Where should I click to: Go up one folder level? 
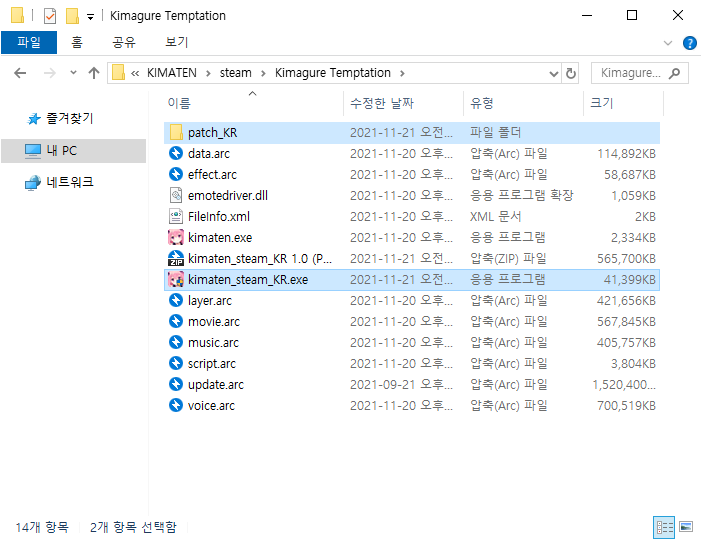[94, 73]
